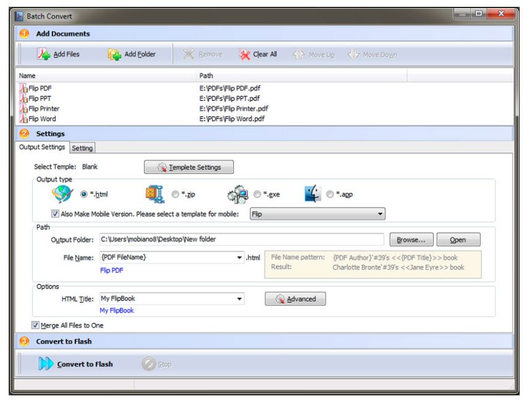Open Templete Settings
This screenshot has width=532, height=404.
point(188,167)
